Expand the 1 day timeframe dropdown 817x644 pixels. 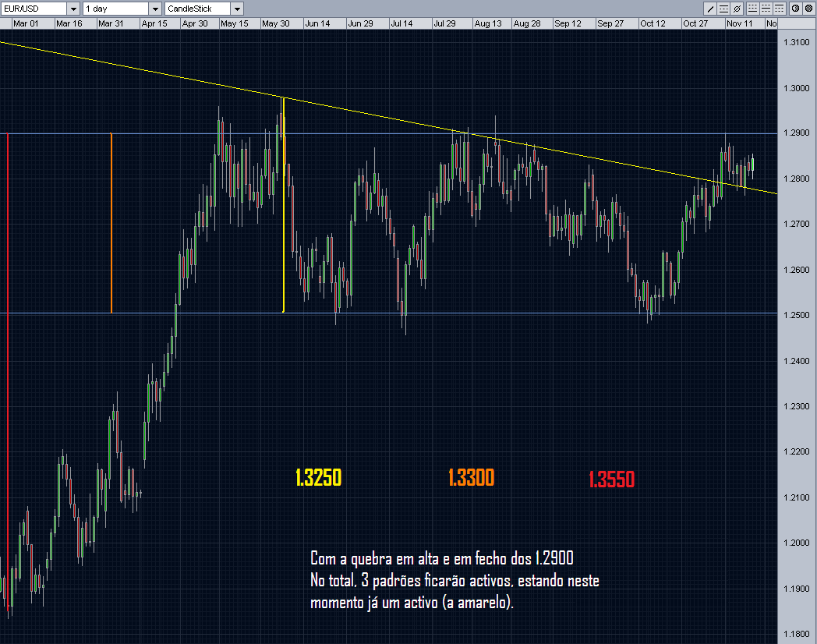click(x=154, y=8)
